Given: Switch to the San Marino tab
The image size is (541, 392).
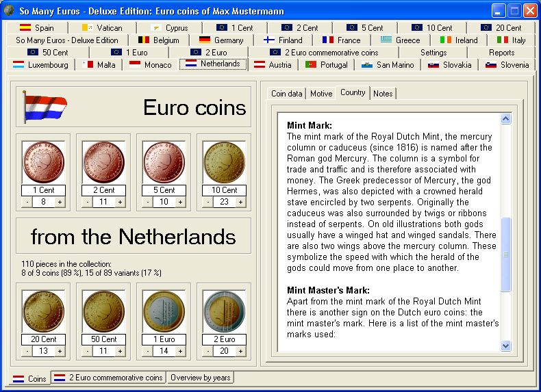Looking at the screenshot, I should tap(388, 65).
